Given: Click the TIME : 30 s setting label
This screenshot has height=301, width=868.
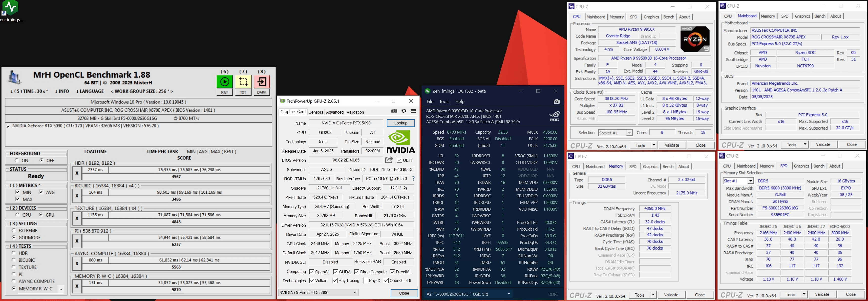Looking at the screenshot, I should (x=29, y=91).
